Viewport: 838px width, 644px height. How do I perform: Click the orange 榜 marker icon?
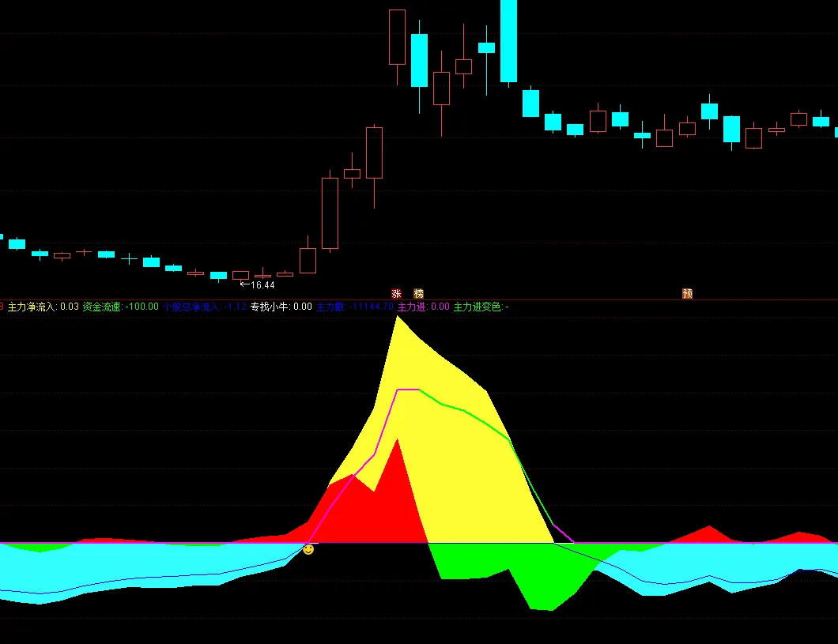418,294
